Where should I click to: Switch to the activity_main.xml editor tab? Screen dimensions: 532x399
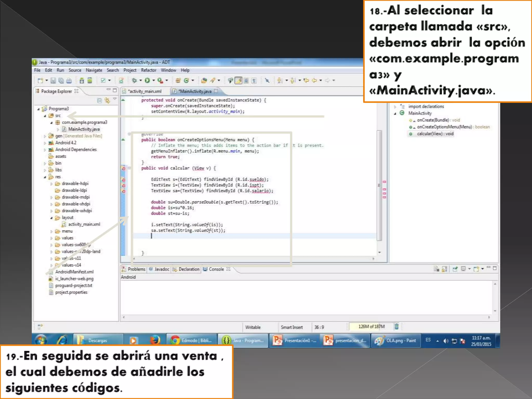pyautogui.click(x=145, y=91)
